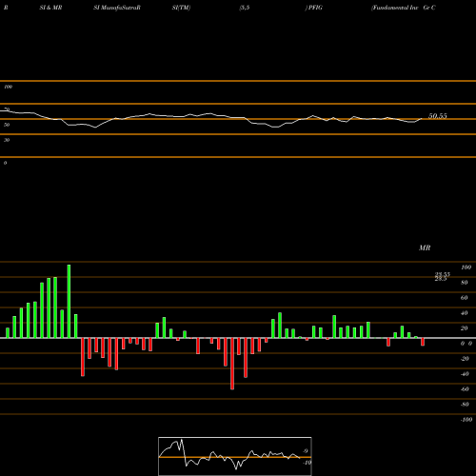Click the 28.5 value label near MR axis

pos(441,279)
